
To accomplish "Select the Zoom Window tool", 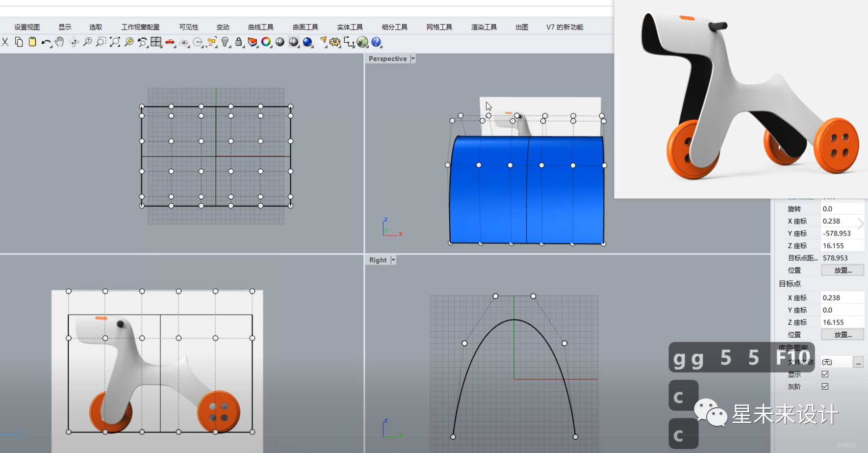I will 101,42.
